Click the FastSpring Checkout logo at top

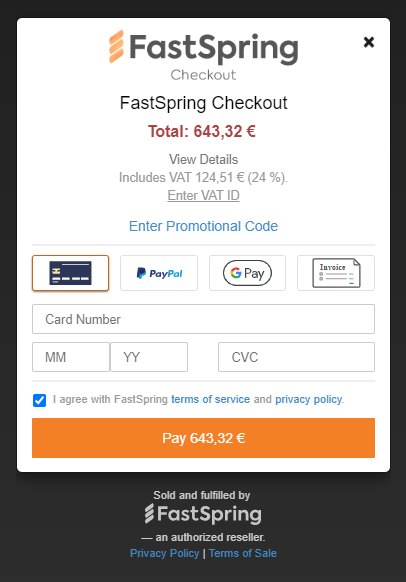pos(203,55)
